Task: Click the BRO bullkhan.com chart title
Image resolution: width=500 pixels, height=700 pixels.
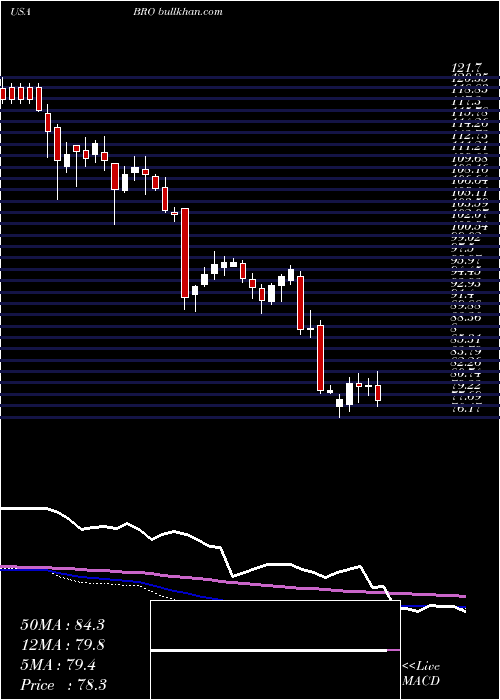Action: [x=178, y=12]
